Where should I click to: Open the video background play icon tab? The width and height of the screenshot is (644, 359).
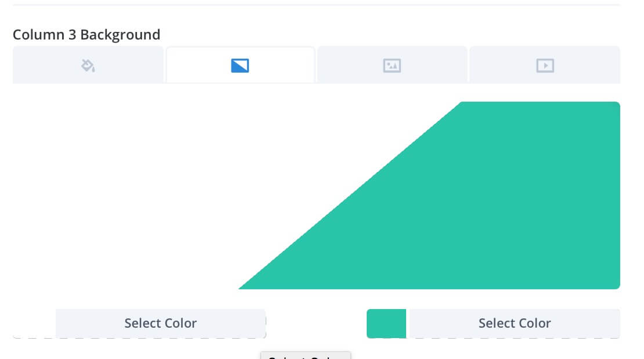click(545, 65)
